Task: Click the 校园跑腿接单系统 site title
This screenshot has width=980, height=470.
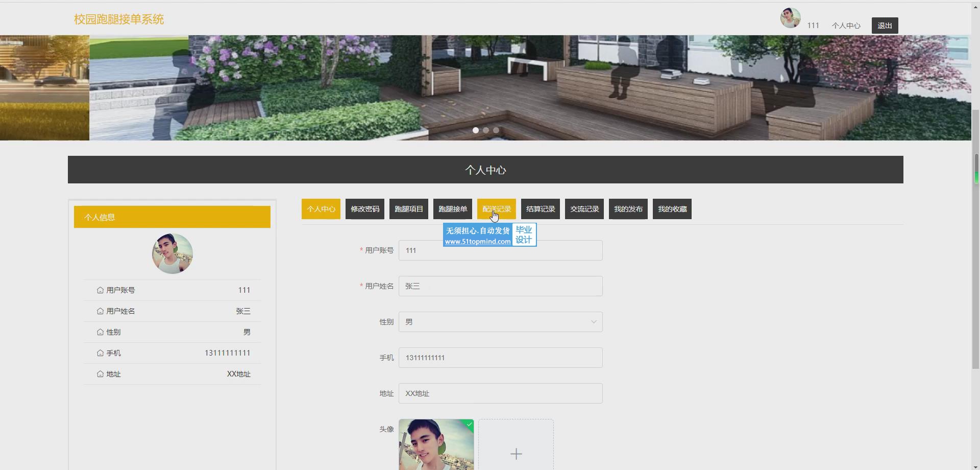Action: point(119,19)
